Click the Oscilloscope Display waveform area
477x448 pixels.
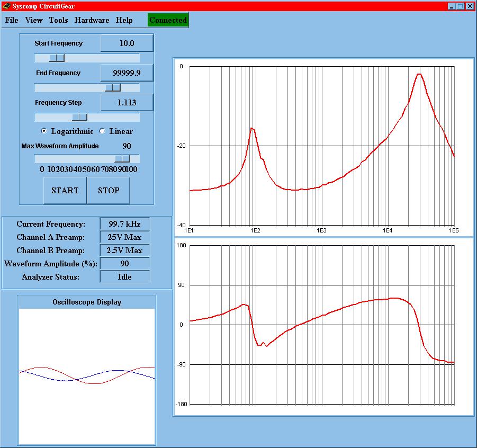pos(87,376)
